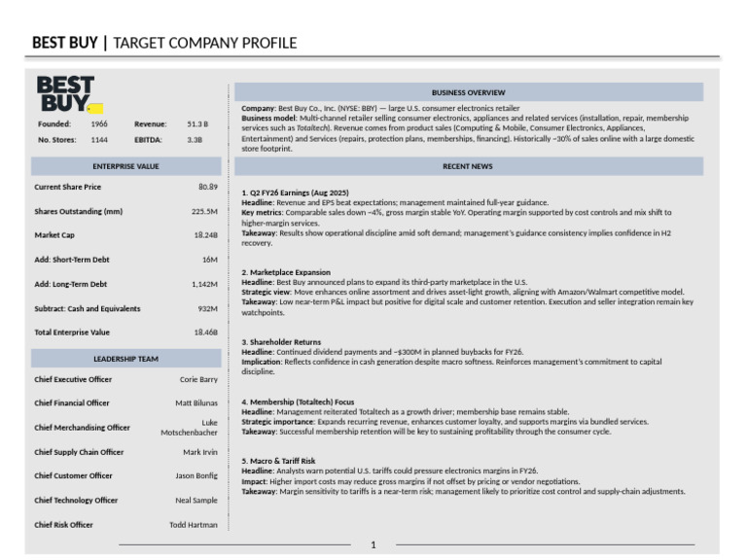Click the Shares Outstanding value 225.5M
The width and height of the screenshot is (747, 560).
point(204,211)
